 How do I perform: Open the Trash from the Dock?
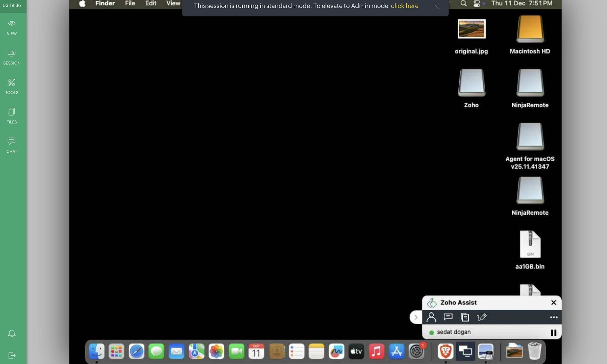(x=535, y=352)
